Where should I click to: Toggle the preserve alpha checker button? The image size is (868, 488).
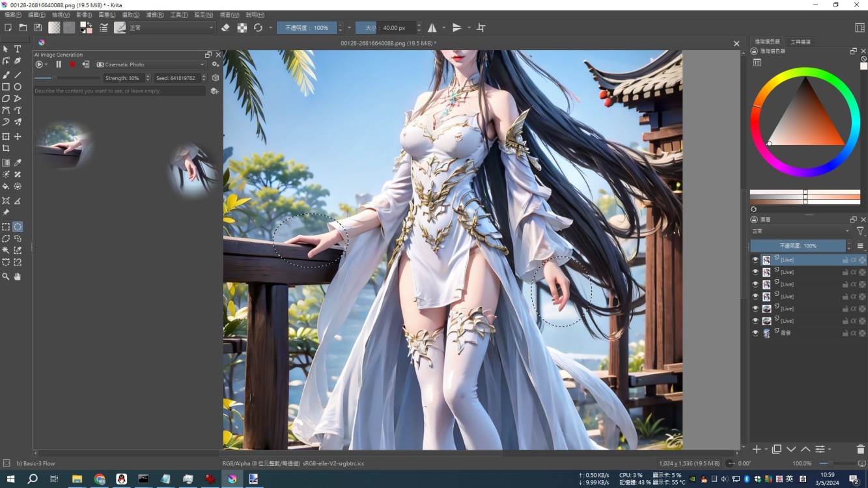(242, 28)
